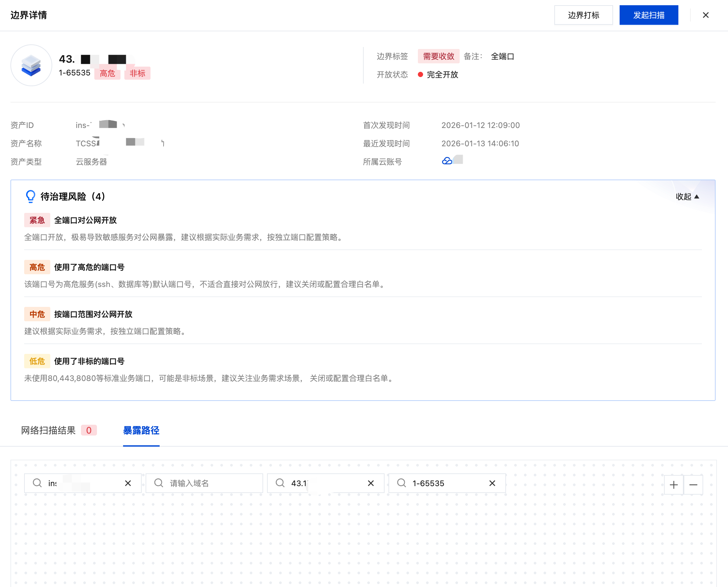Image resolution: width=728 pixels, height=587 pixels.
Task: Open the 网络扫描结果 tab
Action: (48, 430)
